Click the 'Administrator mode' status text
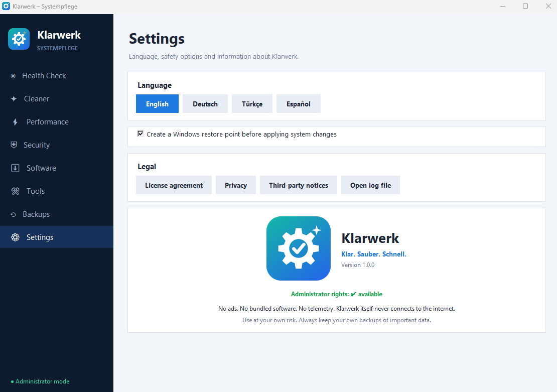 pyautogui.click(x=42, y=381)
